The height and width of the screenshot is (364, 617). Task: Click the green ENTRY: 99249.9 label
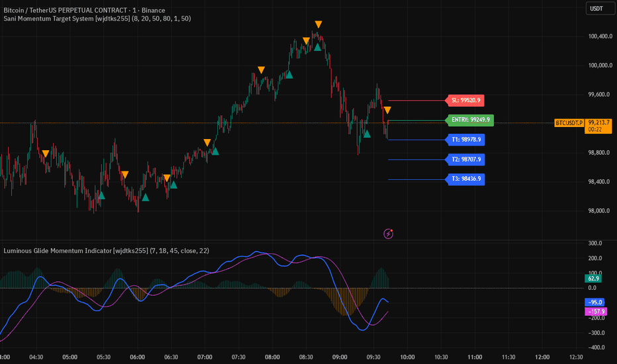[x=468, y=120]
